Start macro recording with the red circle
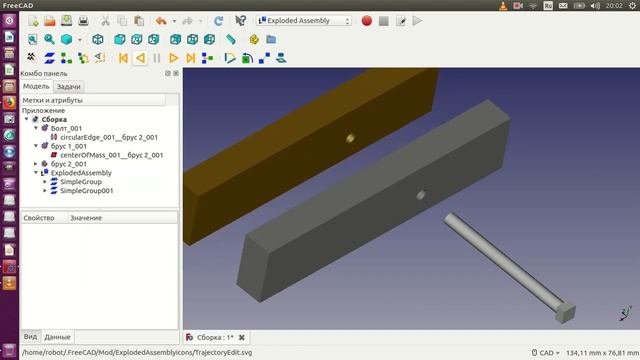Screen dimensions: 640x360 tap(367, 21)
